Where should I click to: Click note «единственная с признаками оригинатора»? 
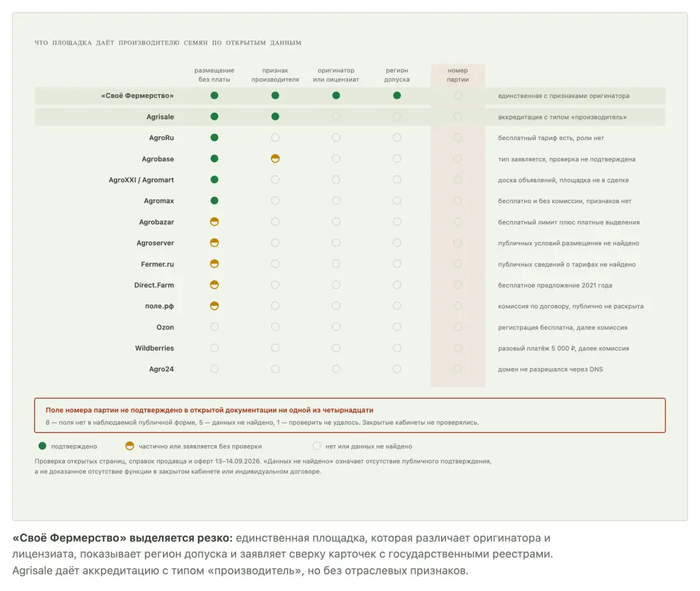point(564,96)
